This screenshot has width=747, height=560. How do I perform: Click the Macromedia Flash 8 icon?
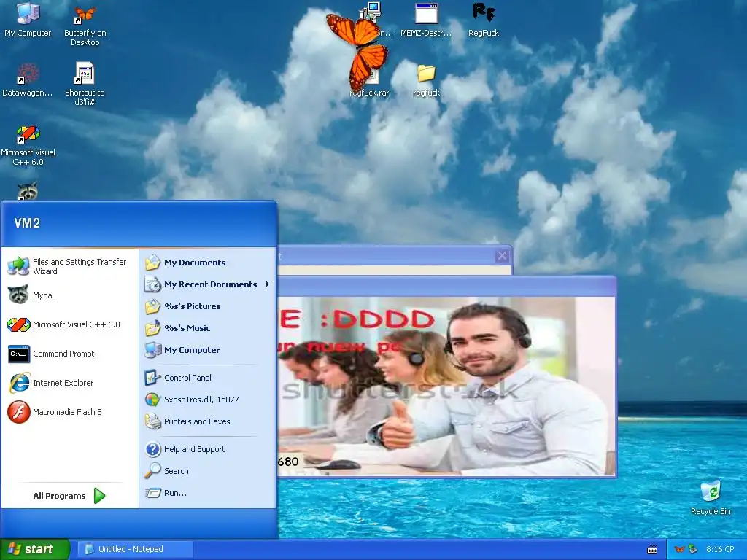[x=18, y=411]
